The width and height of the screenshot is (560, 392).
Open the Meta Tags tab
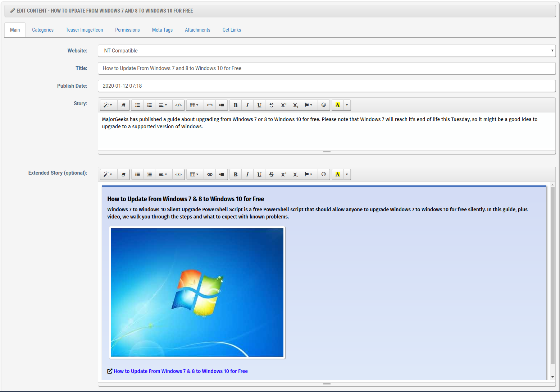(162, 30)
